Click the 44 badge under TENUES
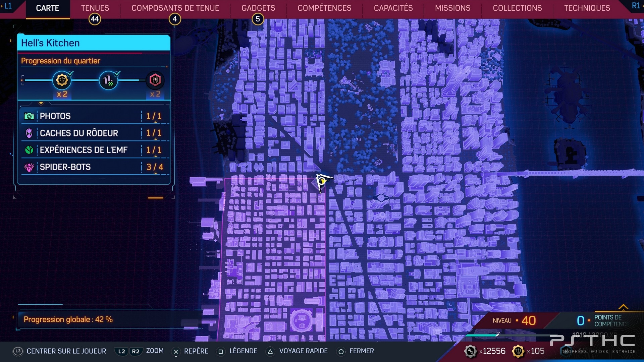 (x=95, y=19)
